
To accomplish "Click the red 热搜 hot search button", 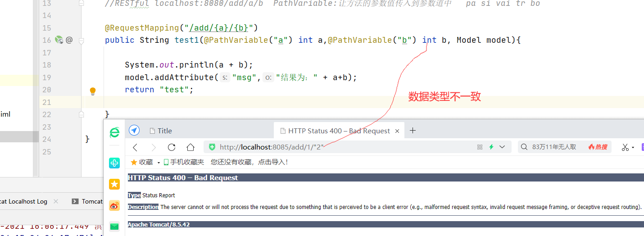I will coord(598,147).
